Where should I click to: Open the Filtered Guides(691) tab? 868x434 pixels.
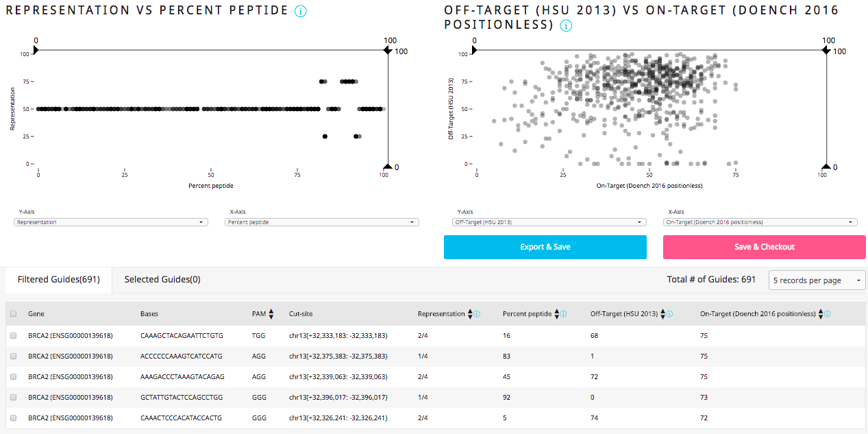click(x=59, y=280)
